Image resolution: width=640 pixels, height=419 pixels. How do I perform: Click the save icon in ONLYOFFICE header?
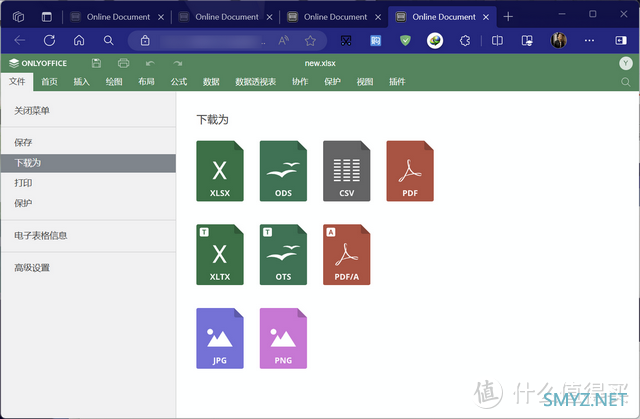(x=96, y=63)
